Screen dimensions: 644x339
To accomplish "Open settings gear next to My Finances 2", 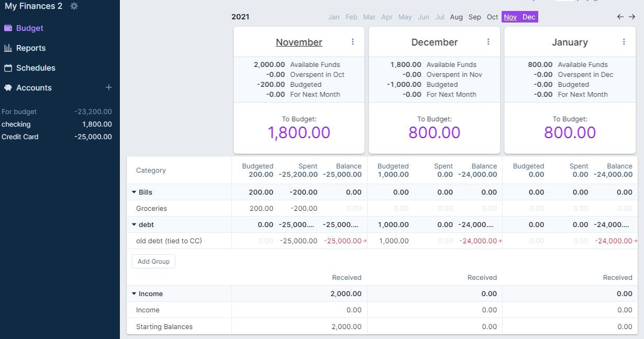I will click(x=74, y=6).
